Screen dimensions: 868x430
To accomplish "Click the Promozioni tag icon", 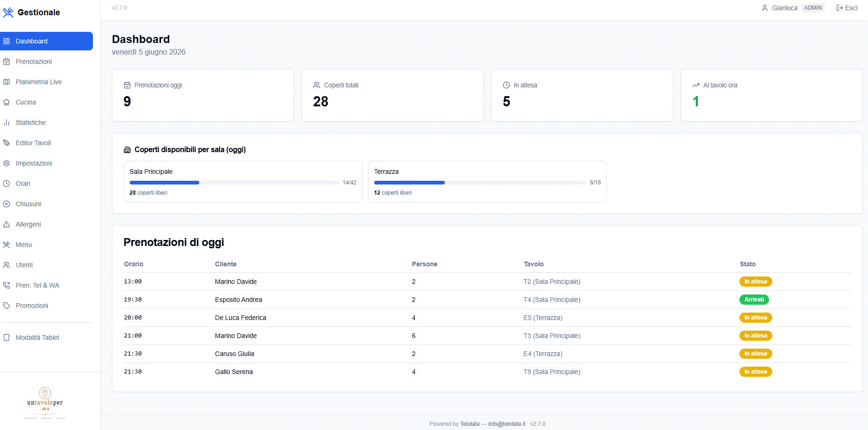I will click(6, 306).
